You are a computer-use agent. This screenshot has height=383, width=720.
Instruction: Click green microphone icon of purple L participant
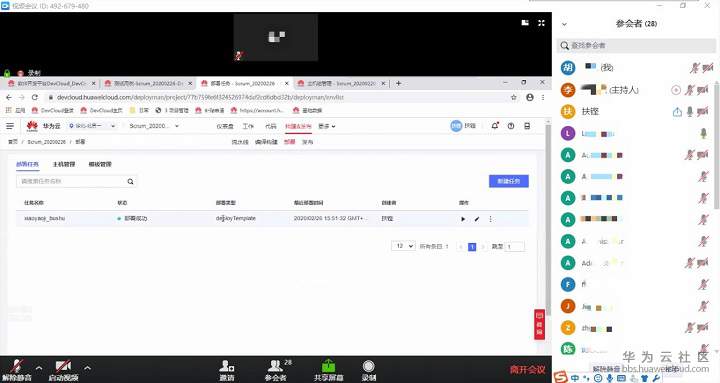pos(703,133)
